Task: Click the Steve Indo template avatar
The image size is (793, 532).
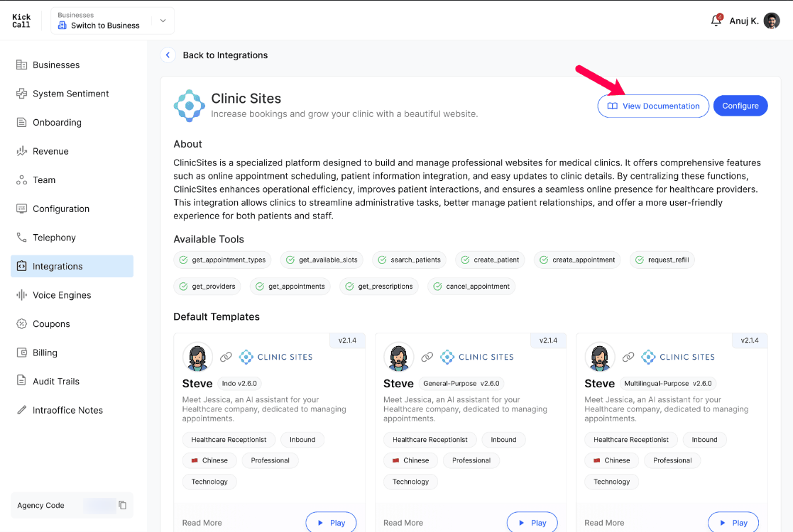Action: [197, 357]
